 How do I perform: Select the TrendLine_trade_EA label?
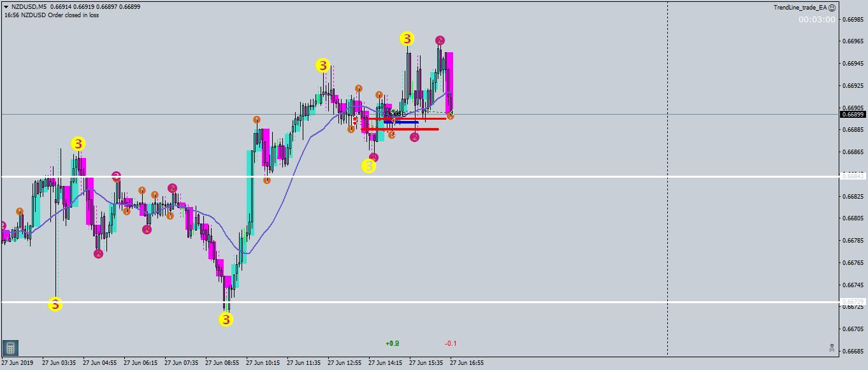[800, 7]
